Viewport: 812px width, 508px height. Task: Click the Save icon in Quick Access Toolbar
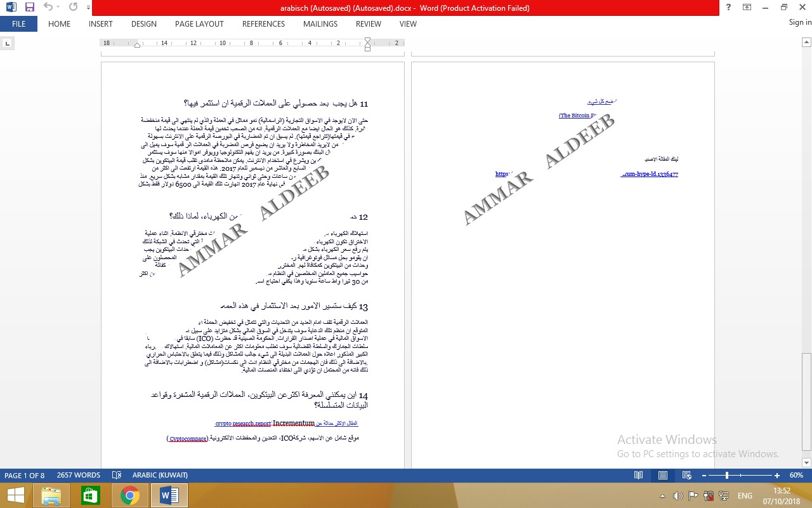pyautogui.click(x=30, y=8)
